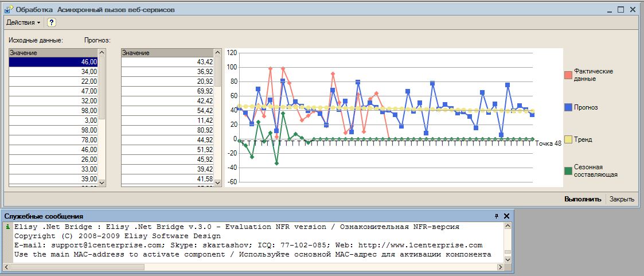Click the Сезонная составляющая green legend swatch
This screenshot has height=276, width=644.
(568, 170)
